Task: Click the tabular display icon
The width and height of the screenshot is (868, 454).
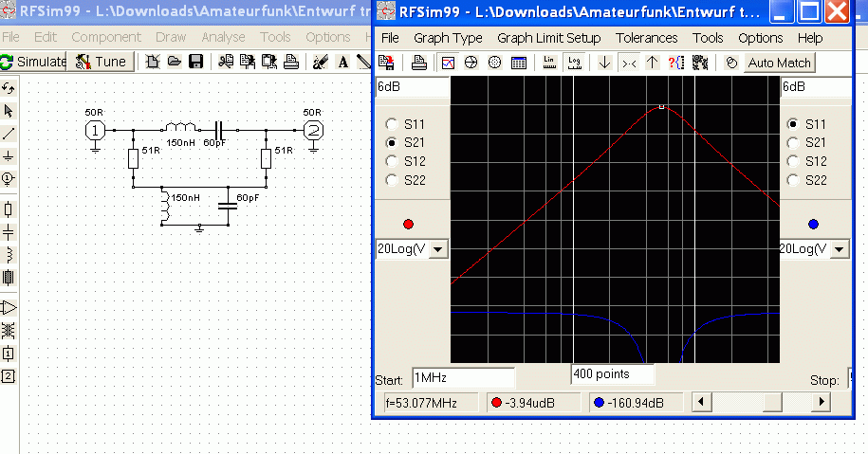Action: click(519, 63)
